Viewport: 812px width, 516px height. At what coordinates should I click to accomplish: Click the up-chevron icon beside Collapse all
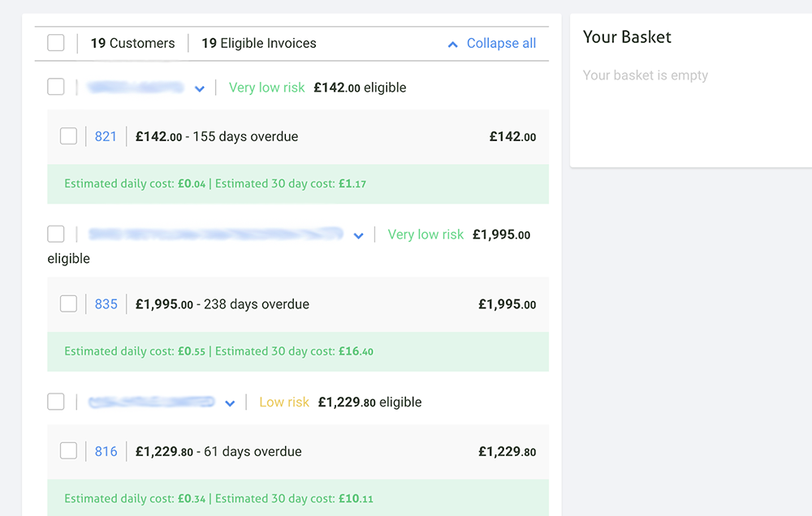453,45
